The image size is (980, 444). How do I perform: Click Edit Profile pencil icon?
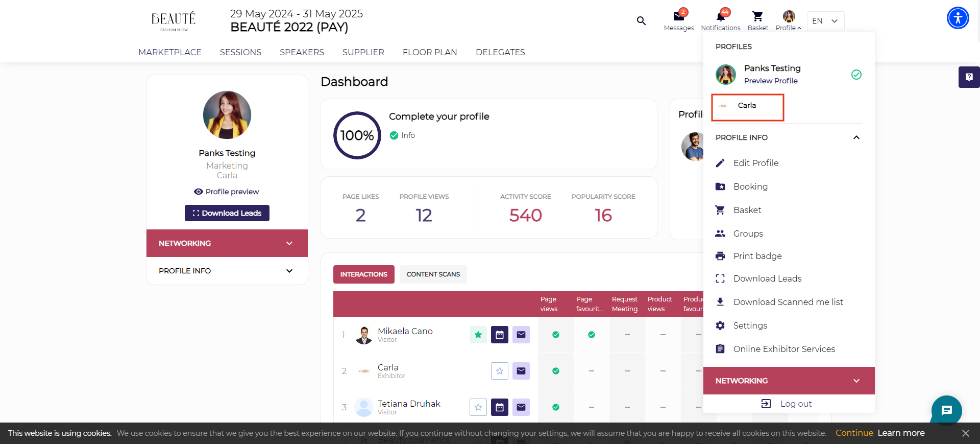coord(720,163)
